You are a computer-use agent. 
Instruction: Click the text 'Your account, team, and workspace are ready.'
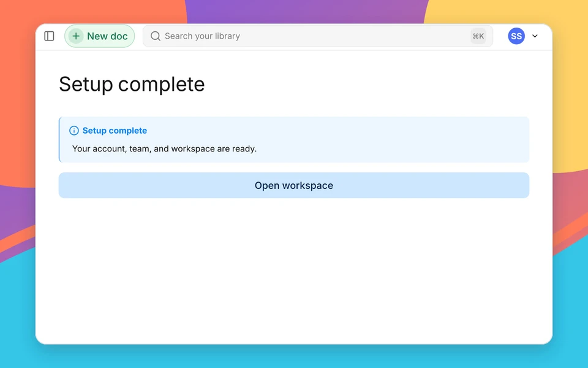pos(164,148)
